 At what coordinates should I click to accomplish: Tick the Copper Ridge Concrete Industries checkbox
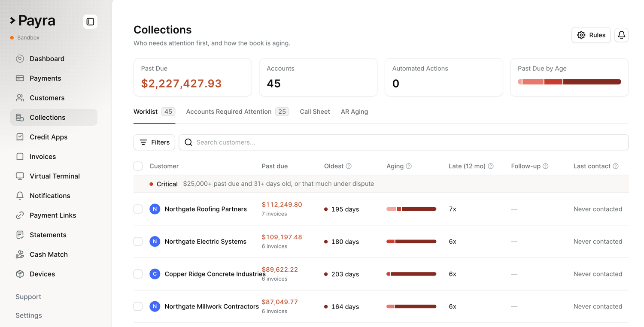click(138, 274)
